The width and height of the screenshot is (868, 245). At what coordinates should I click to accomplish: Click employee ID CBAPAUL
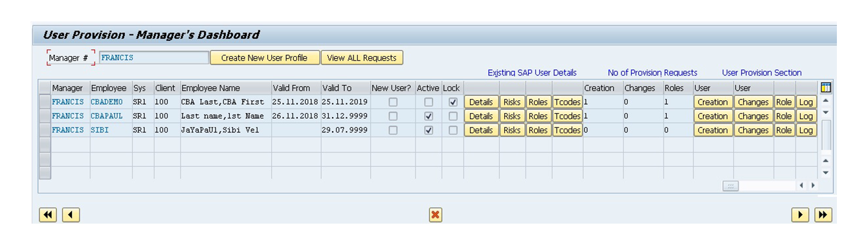tap(107, 116)
